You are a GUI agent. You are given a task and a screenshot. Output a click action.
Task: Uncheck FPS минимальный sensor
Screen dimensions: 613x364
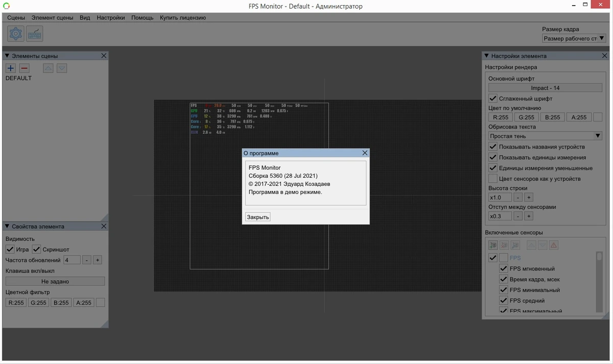[x=503, y=290]
